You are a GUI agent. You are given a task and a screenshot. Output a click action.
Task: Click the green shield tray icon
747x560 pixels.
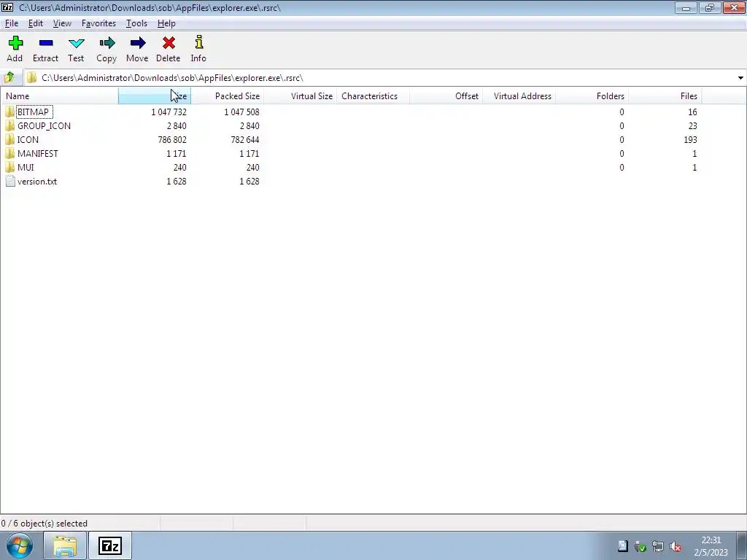[x=640, y=546]
